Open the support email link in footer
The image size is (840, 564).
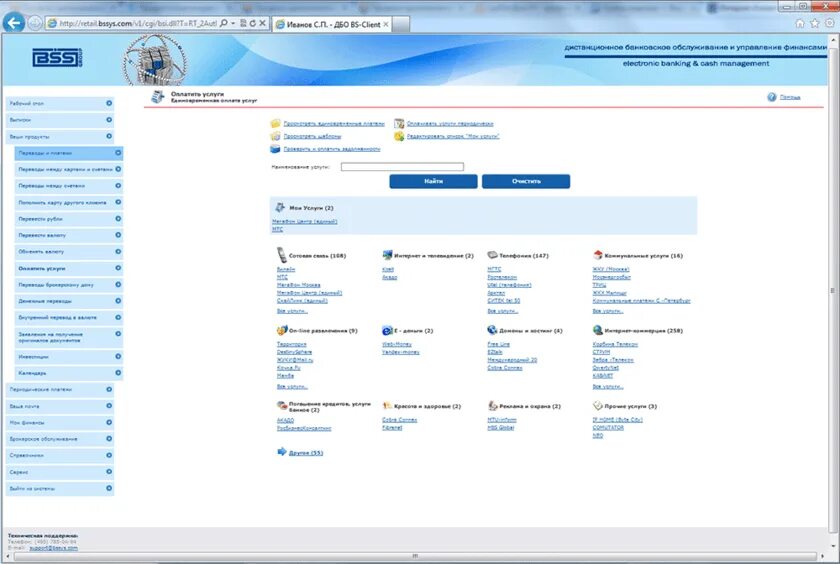click(52, 548)
